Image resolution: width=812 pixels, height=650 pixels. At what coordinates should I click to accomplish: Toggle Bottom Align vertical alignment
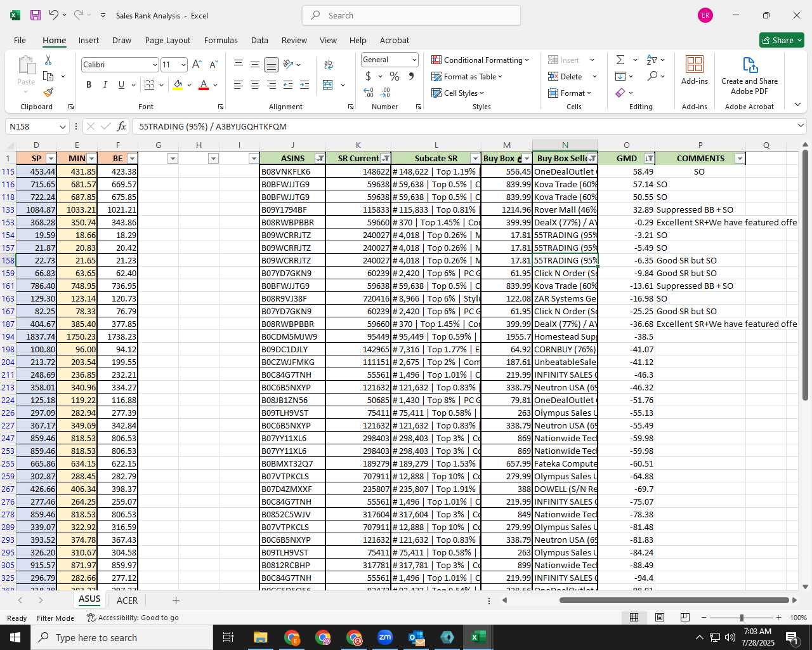(x=272, y=65)
